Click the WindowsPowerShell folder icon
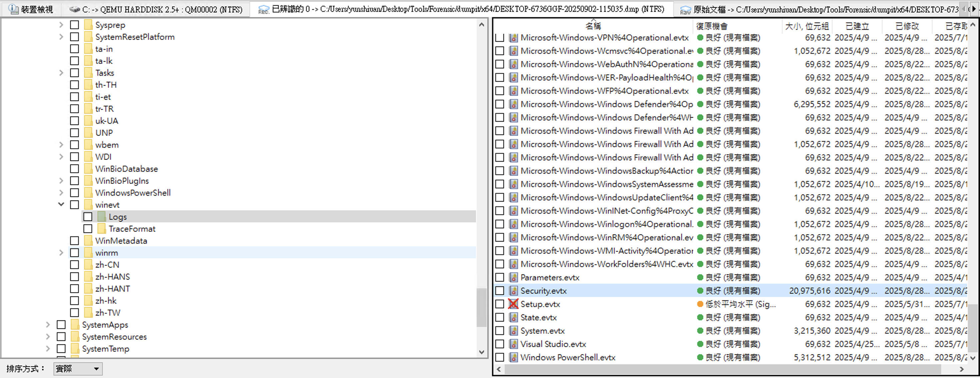Screen dimensions: 980x378 (88, 193)
